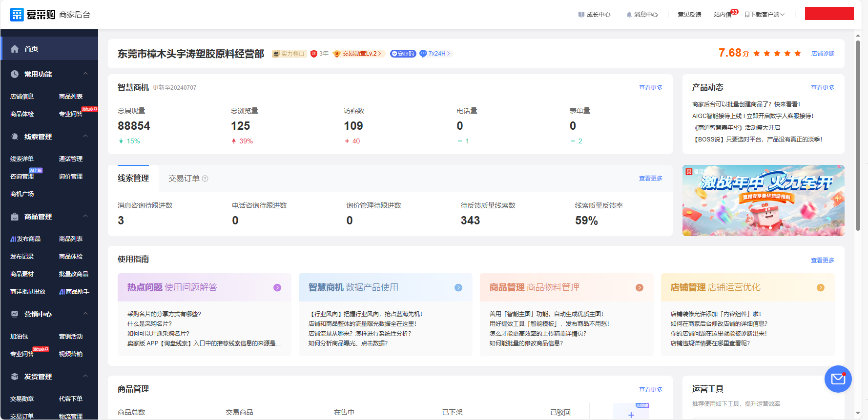Collapse the 线索管理 sidebar section
This screenshot has height=420, width=868.
click(85, 137)
